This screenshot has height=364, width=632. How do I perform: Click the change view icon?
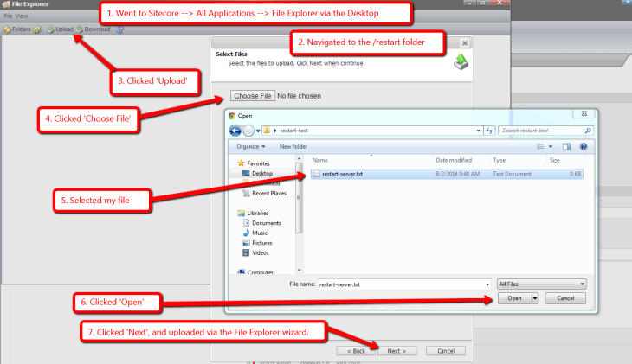pos(540,147)
